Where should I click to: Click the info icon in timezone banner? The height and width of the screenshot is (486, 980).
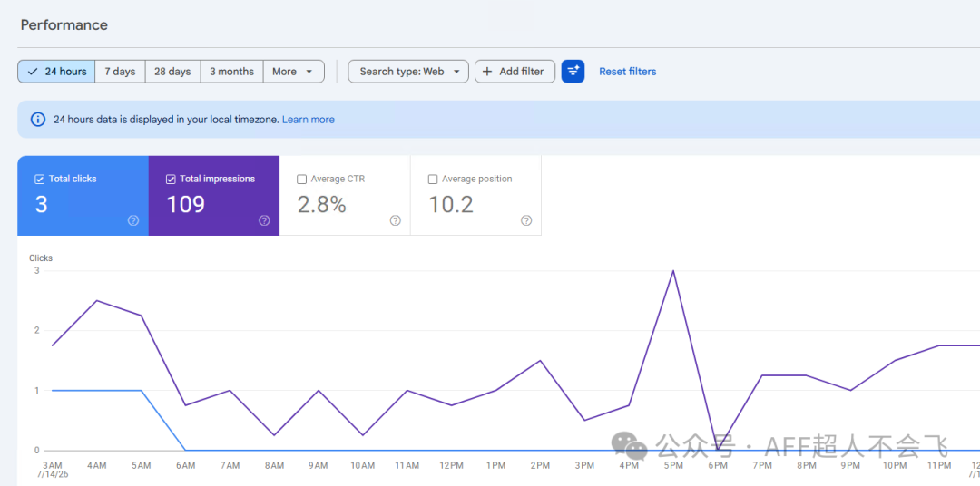point(38,120)
